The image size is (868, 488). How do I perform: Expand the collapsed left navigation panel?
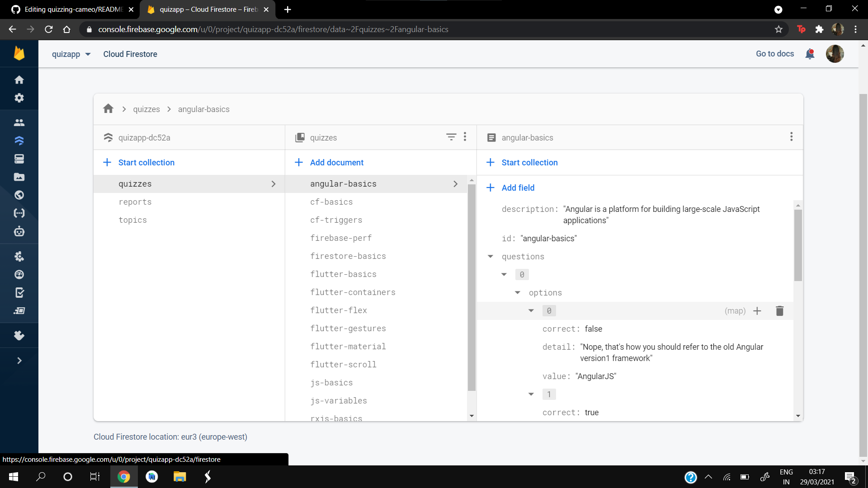click(19, 361)
